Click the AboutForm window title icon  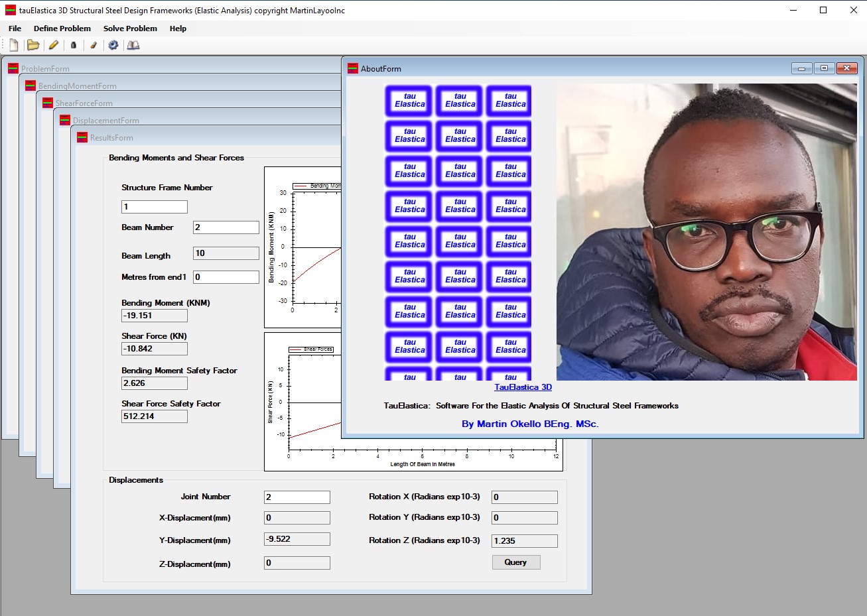coord(353,68)
